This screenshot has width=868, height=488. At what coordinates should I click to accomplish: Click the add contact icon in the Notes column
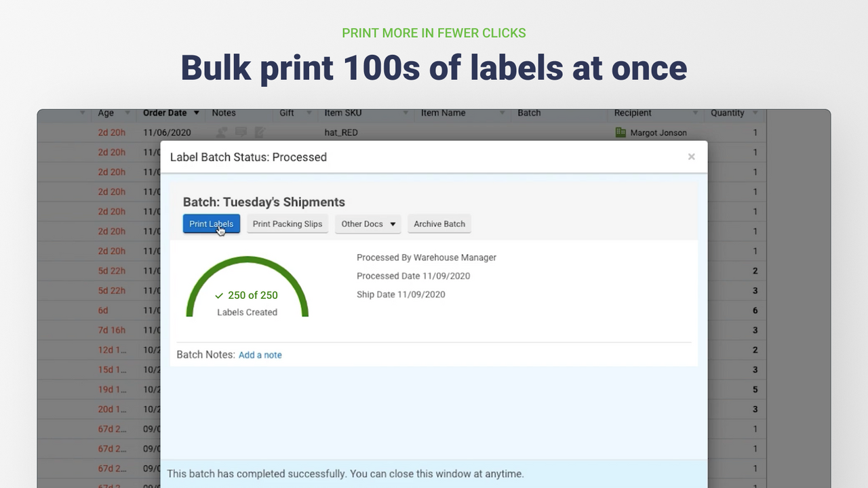pyautogui.click(x=222, y=132)
